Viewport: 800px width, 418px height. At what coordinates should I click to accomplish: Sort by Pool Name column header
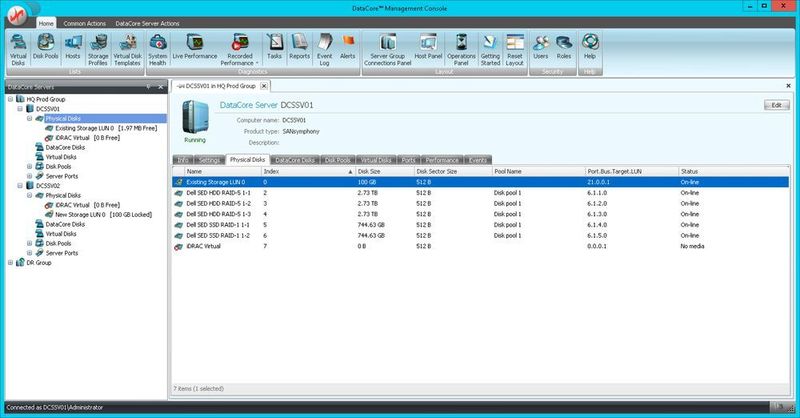click(538, 171)
